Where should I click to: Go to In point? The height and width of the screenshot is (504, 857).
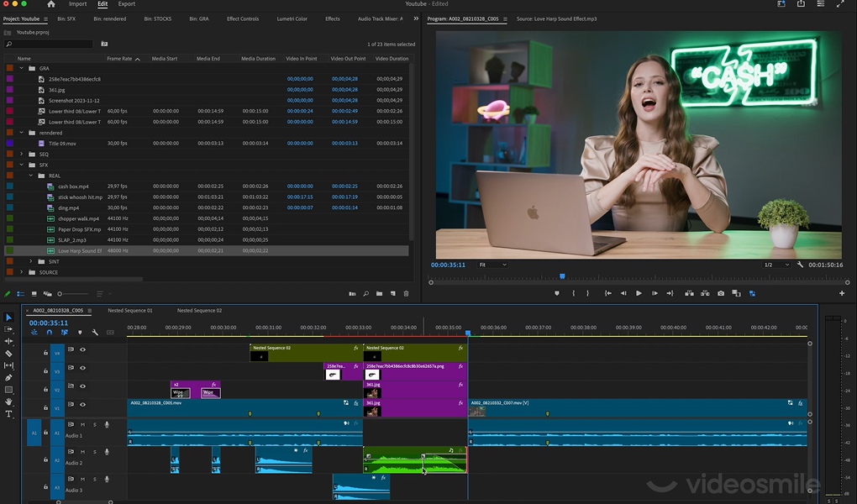(x=607, y=293)
